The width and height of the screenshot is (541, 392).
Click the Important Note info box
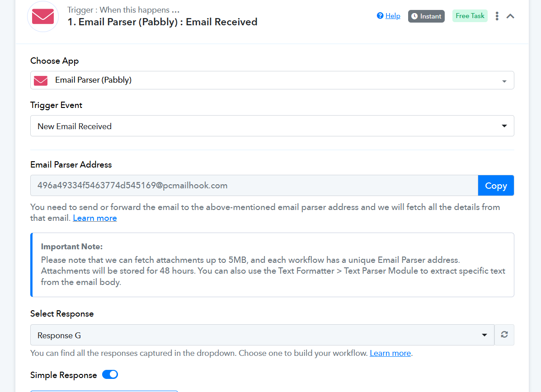[272, 265]
